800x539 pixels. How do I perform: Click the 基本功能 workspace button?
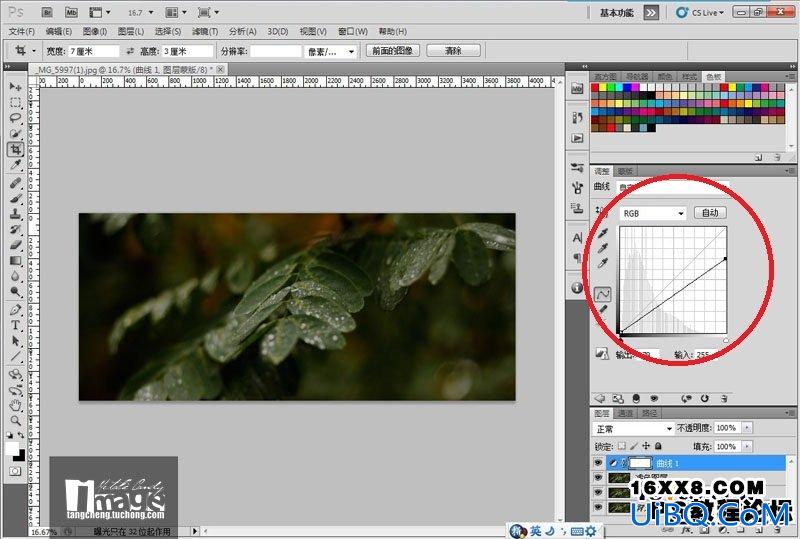[617, 13]
